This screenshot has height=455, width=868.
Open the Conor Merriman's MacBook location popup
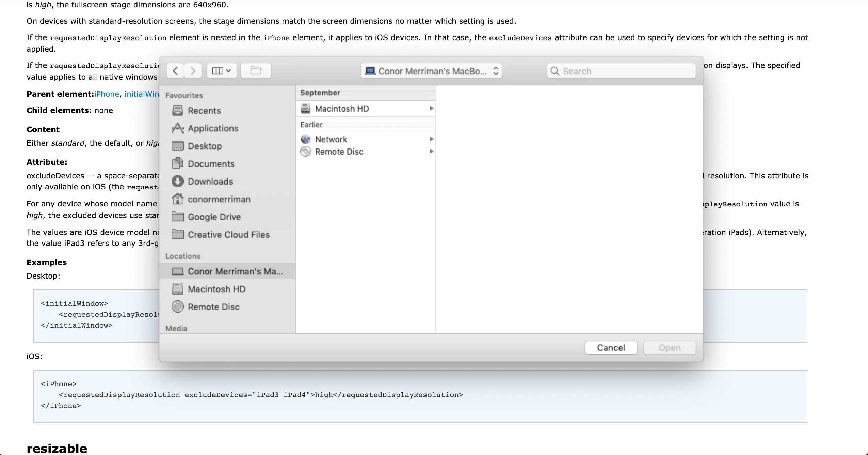[x=431, y=71]
